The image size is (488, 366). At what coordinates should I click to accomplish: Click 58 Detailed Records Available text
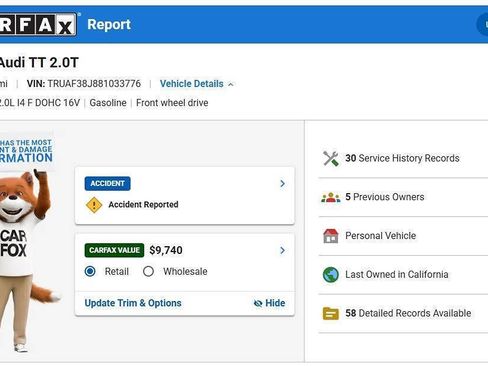tap(408, 313)
